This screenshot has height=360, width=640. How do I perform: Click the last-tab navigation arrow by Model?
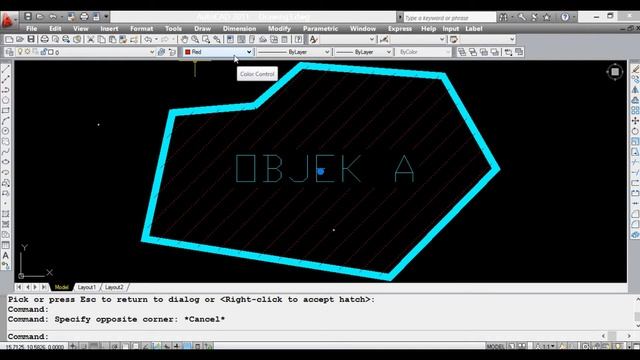click(x=44, y=287)
